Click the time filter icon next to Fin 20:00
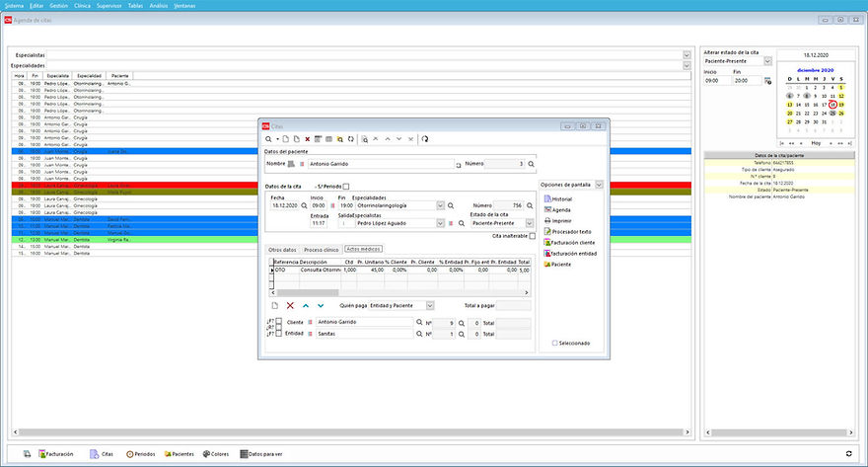The height and width of the screenshot is (467, 868). (767, 81)
